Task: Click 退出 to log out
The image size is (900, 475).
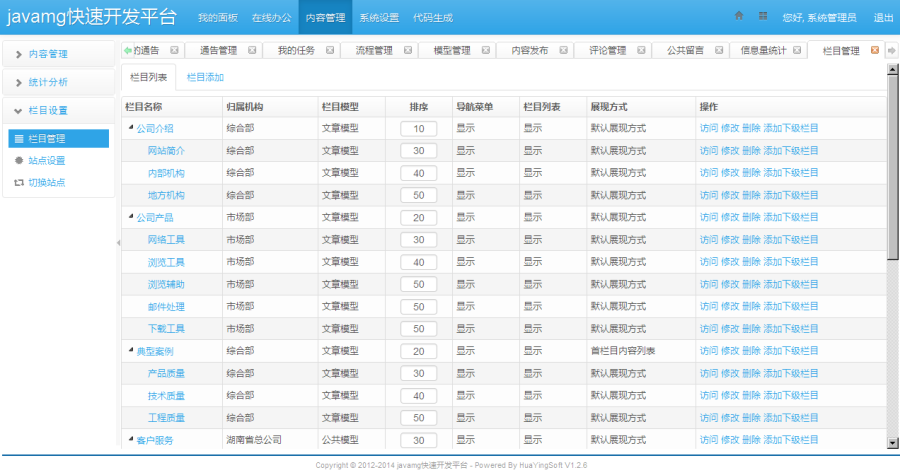Action: 883,18
